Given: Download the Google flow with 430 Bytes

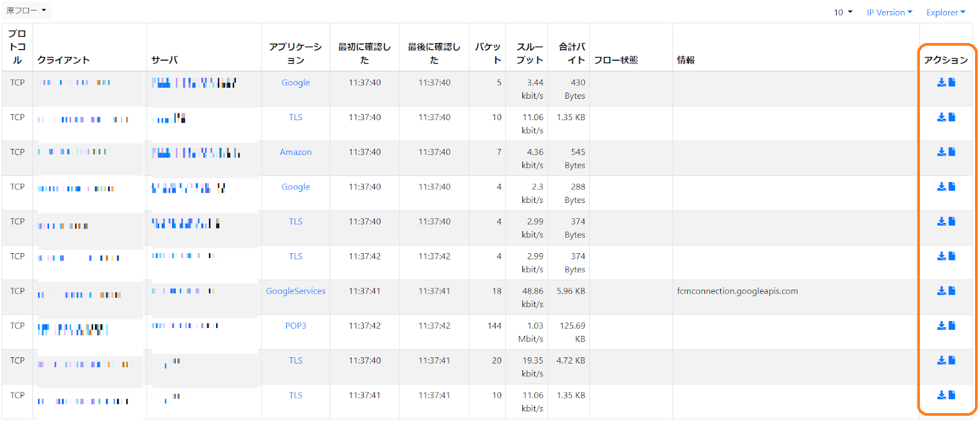Looking at the screenshot, I should 941,82.
